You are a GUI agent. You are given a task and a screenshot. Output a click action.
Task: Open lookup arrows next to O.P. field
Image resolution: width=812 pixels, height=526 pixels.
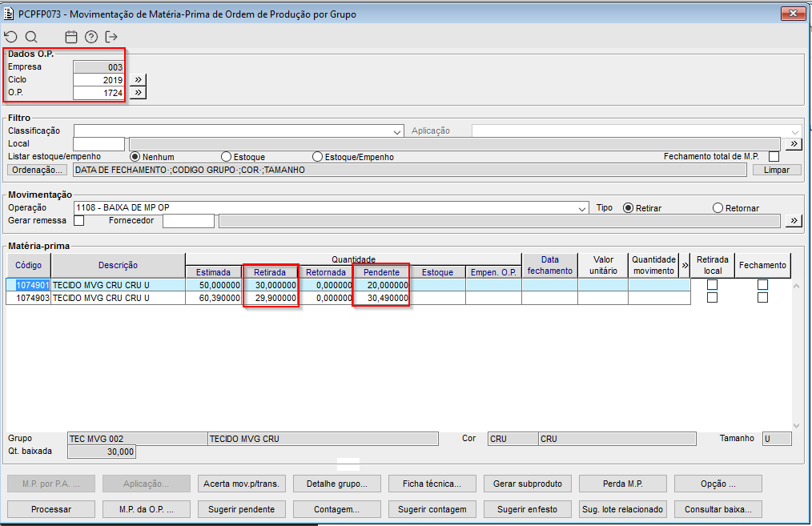[138, 93]
